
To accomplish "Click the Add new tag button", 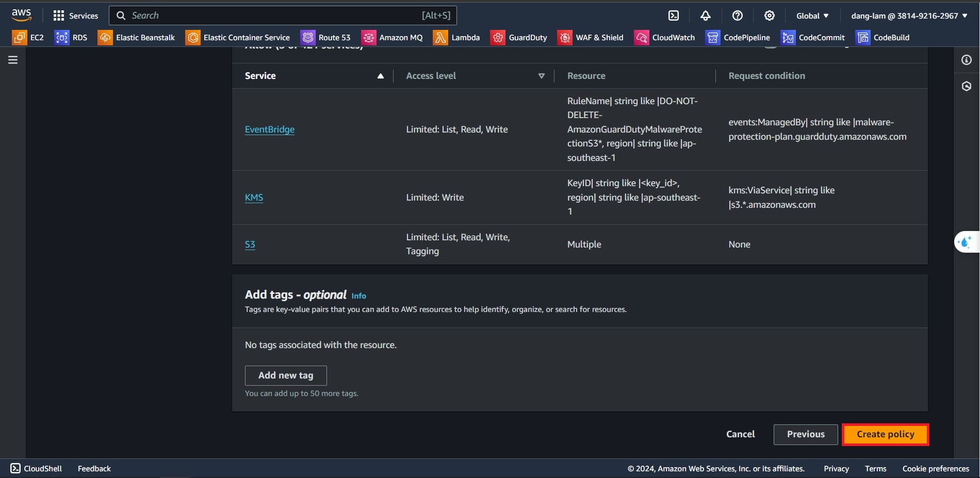I will 286,375.
